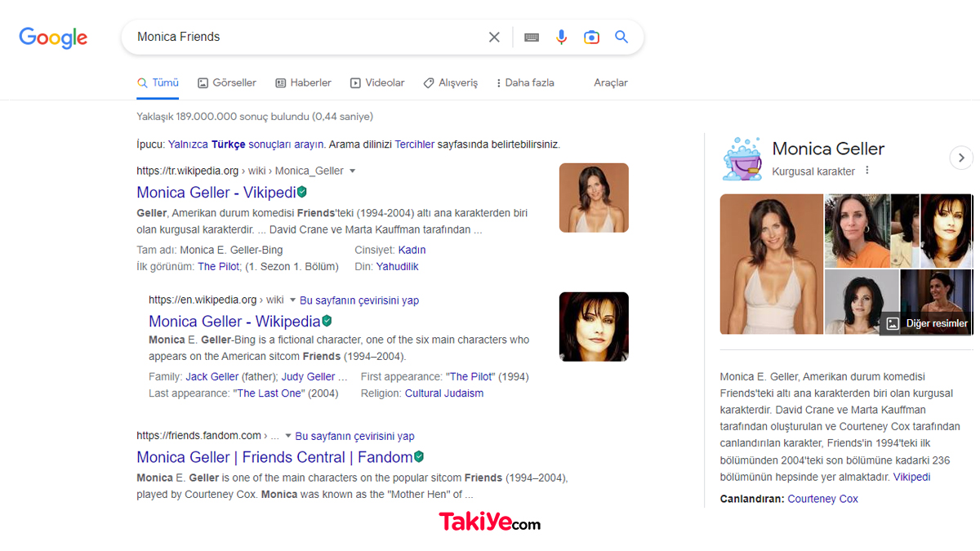Click Bu sayfanın çevirisini yap for en.wikipedia
980x551 pixels.
[359, 300]
